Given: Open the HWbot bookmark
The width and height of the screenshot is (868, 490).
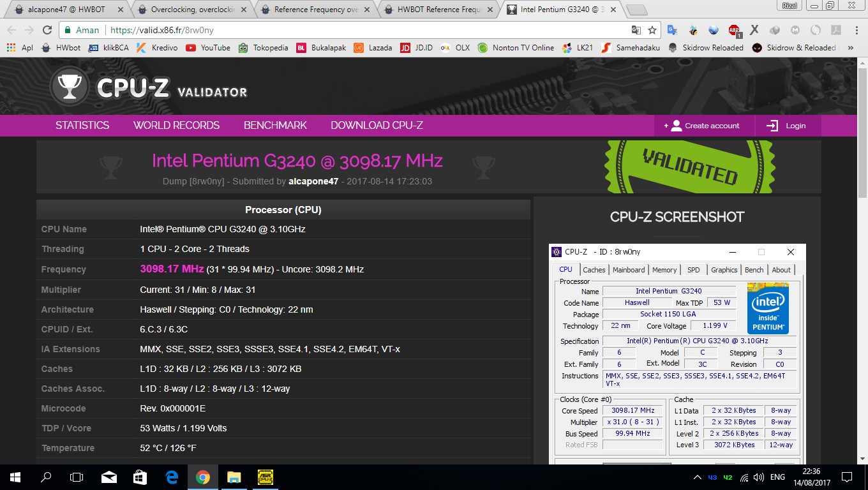Looking at the screenshot, I should point(61,48).
